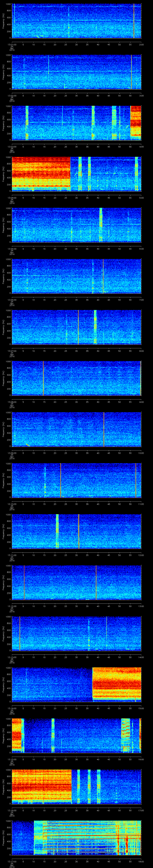Click the 13:17:00 start time label
This screenshot has height=868, width=153.
pyautogui.click(x=12, y=861)
